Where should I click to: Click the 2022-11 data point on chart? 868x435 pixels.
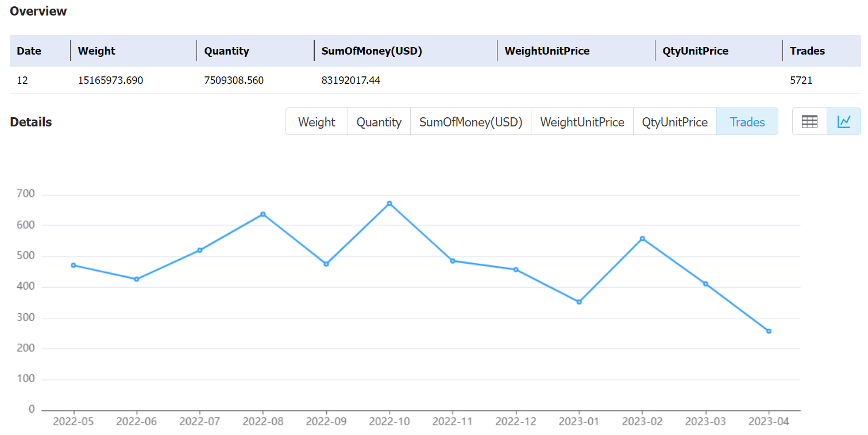pyautogui.click(x=453, y=261)
